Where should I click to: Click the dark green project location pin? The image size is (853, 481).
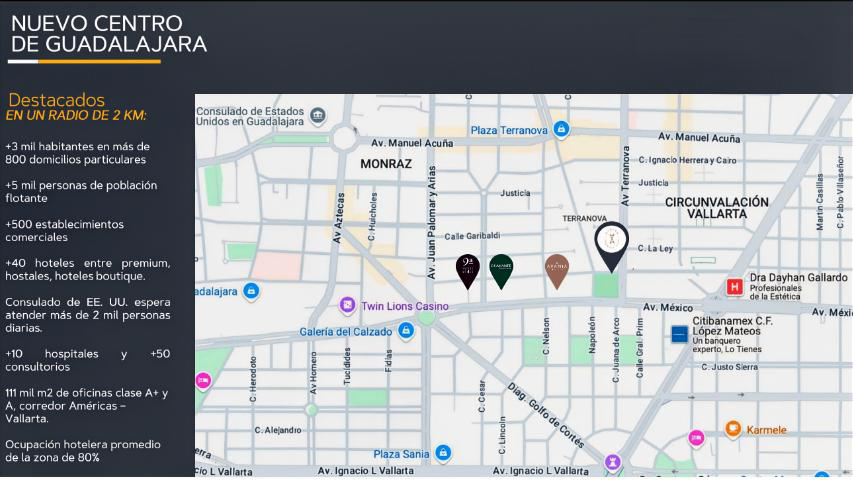[501, 272]
